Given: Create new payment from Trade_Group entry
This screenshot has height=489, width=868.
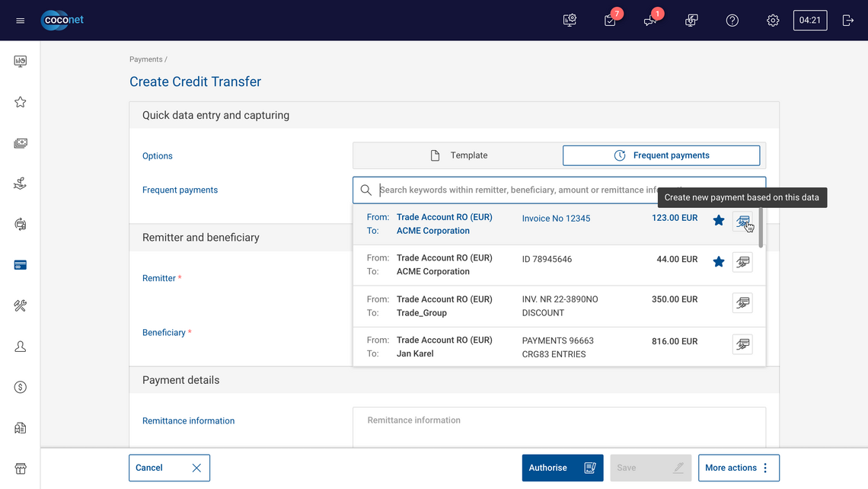Looking at the screenshot, I should (x=742, y=303).
